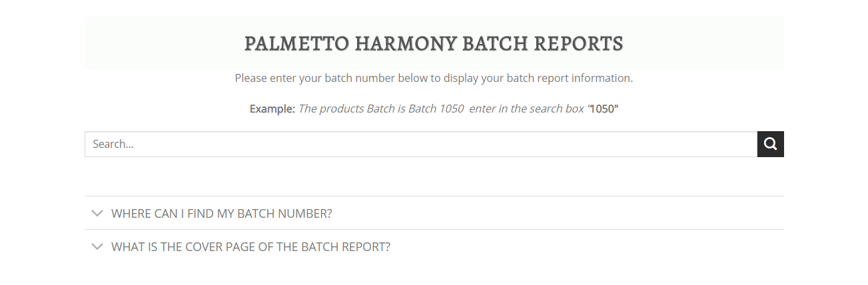Click the Palmetto Harmony Batch Reports heading
The height and width of the screenshot is (285, 868).
click(x=434, y=43)
